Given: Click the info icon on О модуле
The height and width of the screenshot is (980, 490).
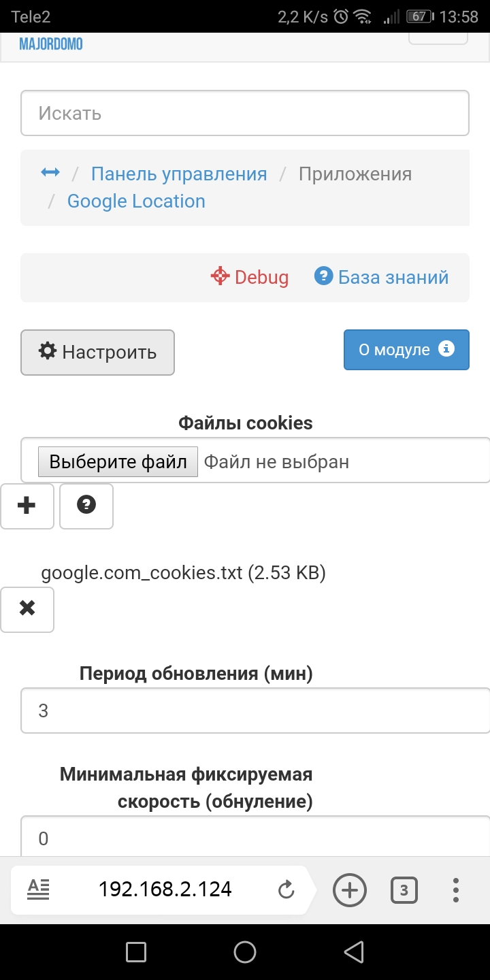Looking at the screenshot, I should pos(446,349).
